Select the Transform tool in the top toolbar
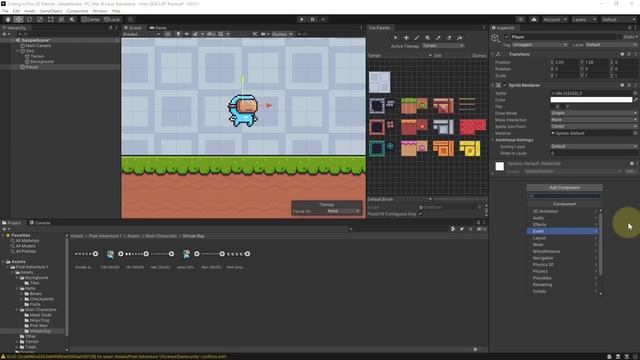 (x=61, y=19)
